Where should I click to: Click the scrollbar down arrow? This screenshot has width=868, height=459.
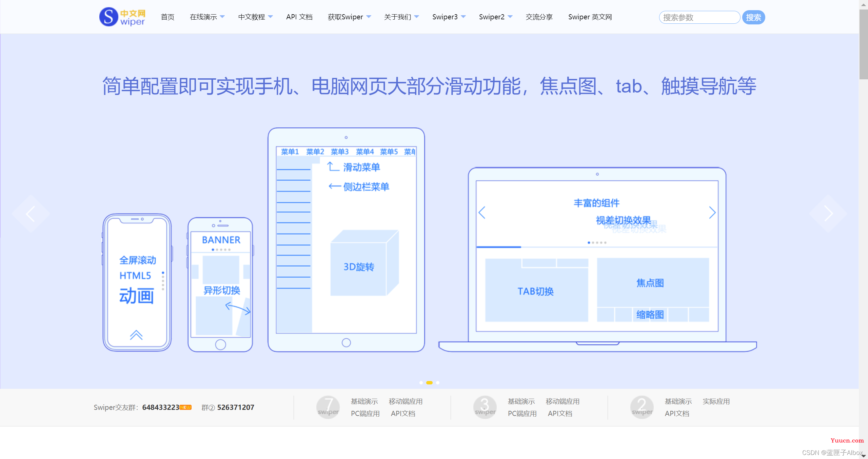tap(864, 456)
